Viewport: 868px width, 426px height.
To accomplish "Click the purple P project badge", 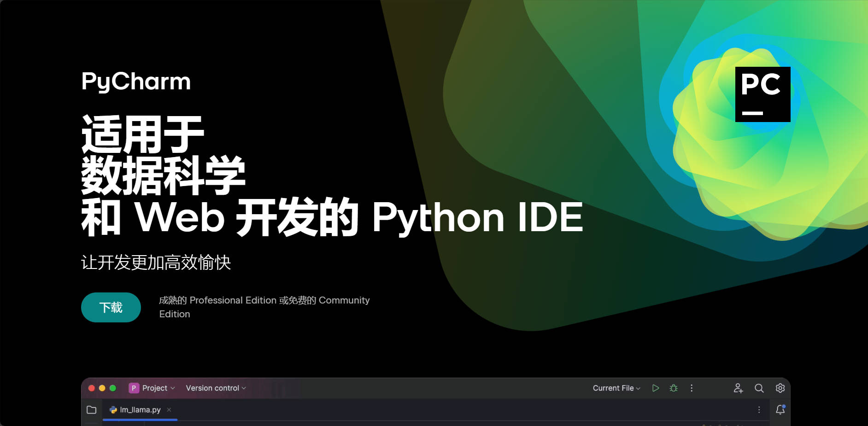I will 134,388.
